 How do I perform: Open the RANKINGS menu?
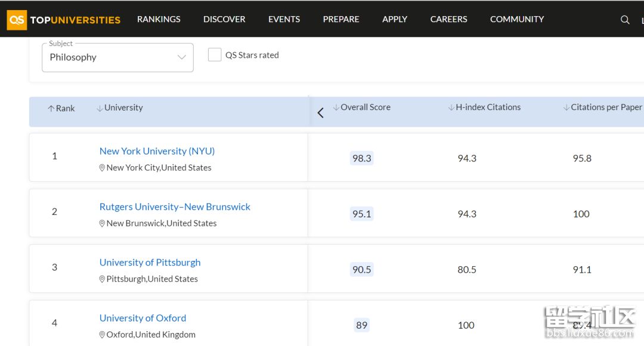tap(159, 19)
